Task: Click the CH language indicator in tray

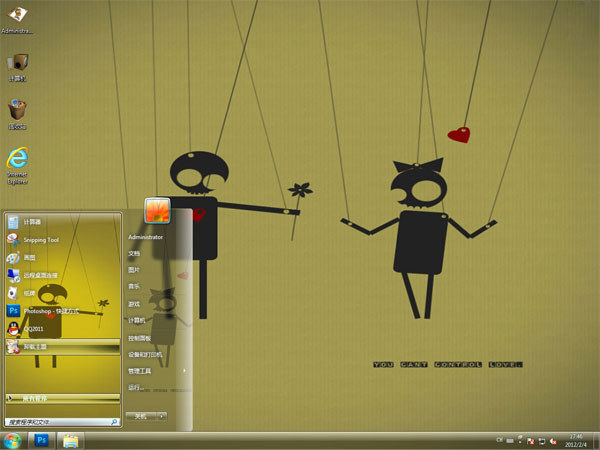Action: (499, 440)
